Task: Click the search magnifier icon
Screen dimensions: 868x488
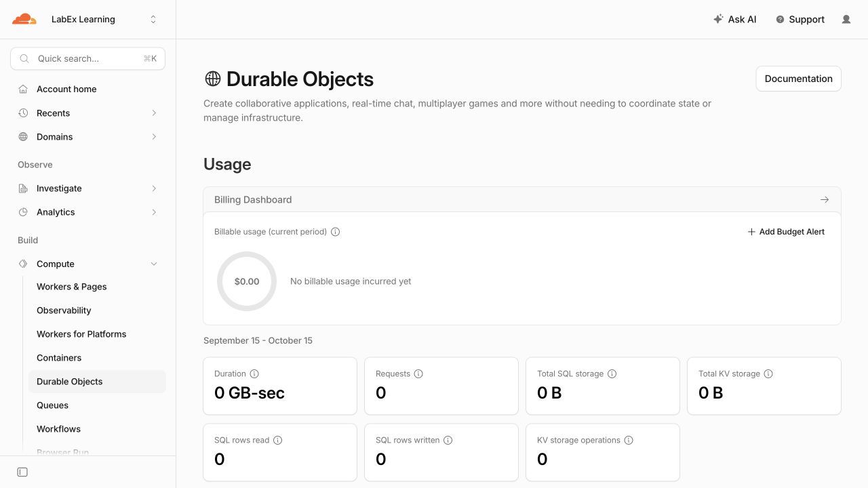Action: tap(24, 59)
